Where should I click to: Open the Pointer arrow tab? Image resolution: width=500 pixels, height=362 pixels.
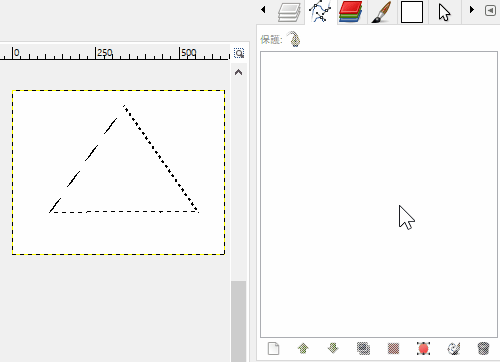444,12
